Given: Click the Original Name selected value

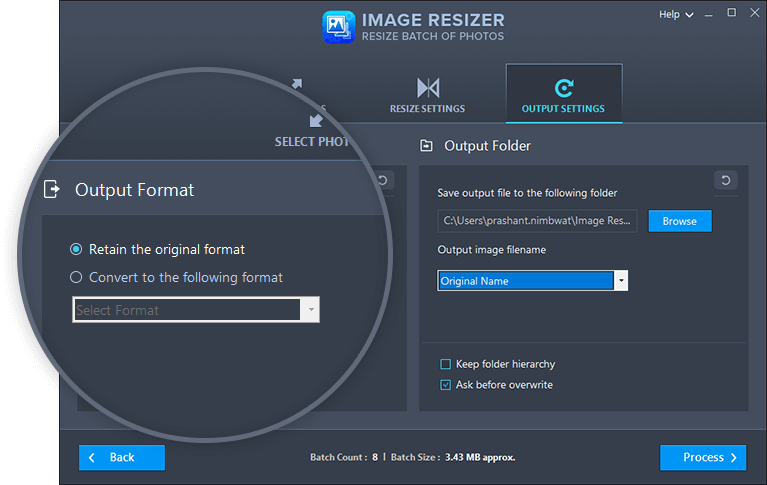Looking at the screenshot, I should (525, 281).
